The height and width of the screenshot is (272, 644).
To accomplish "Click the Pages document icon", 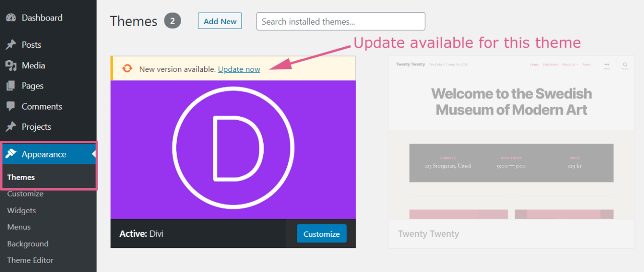I will (x=11, y=86).
